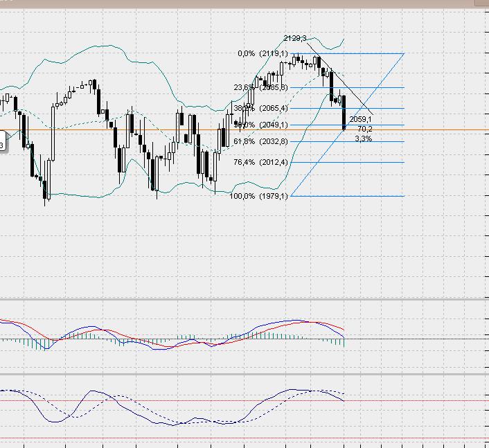489x448 pixels.
Task: Click the last large black candlestick
Action: coord(344,113)
